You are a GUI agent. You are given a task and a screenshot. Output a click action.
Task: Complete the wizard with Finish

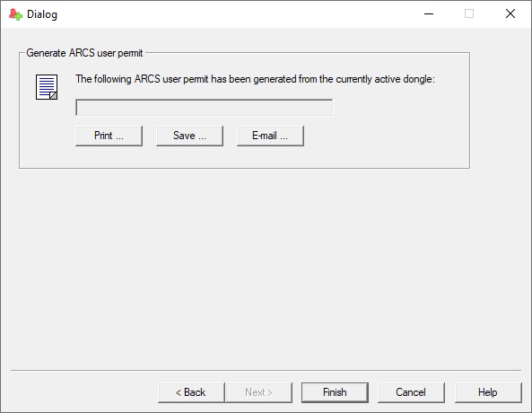(x=335, y=392)
